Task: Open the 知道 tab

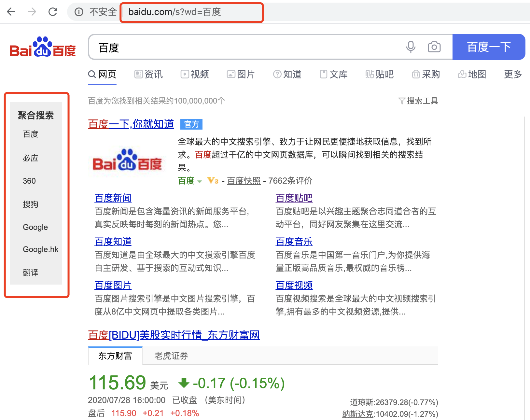Action: pos(287,75)
